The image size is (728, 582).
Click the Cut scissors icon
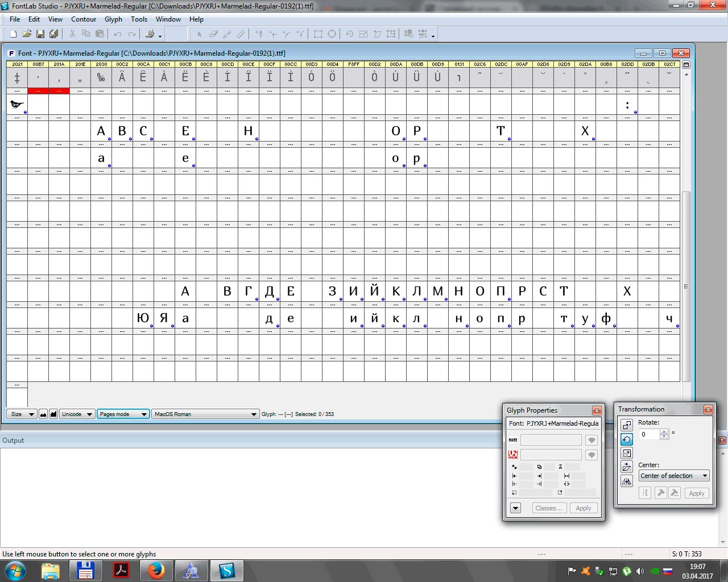pyautogui.click(x=73, y=34)
